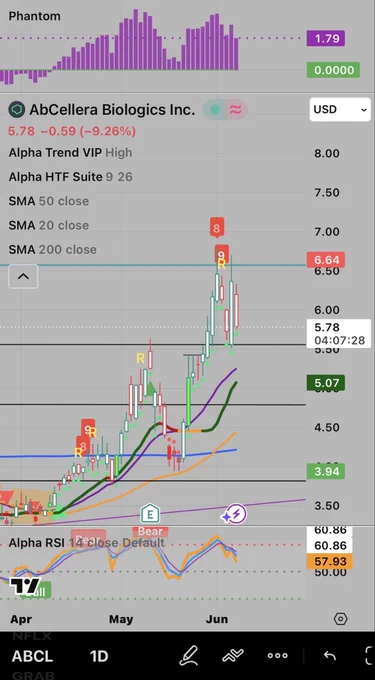Open chart settings hexagon icon

pyautogui.click(x=341, y=619)
